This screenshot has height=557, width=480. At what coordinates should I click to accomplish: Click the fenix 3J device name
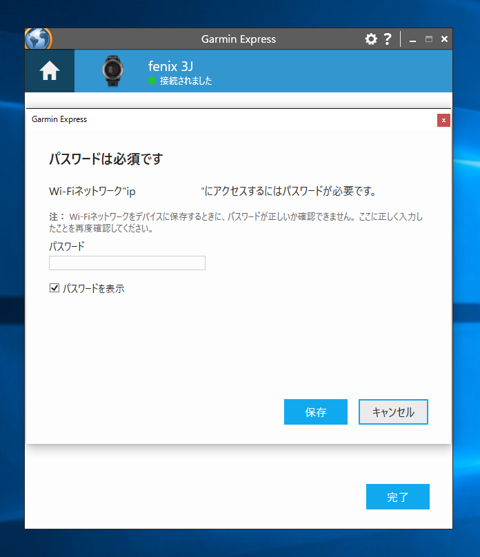click(171, 66)
